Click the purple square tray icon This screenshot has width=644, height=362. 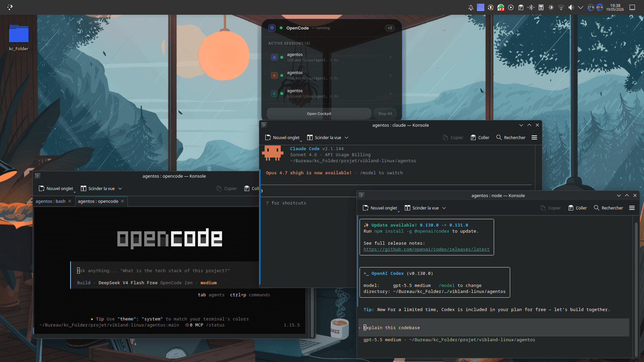[x=481, y=7]
